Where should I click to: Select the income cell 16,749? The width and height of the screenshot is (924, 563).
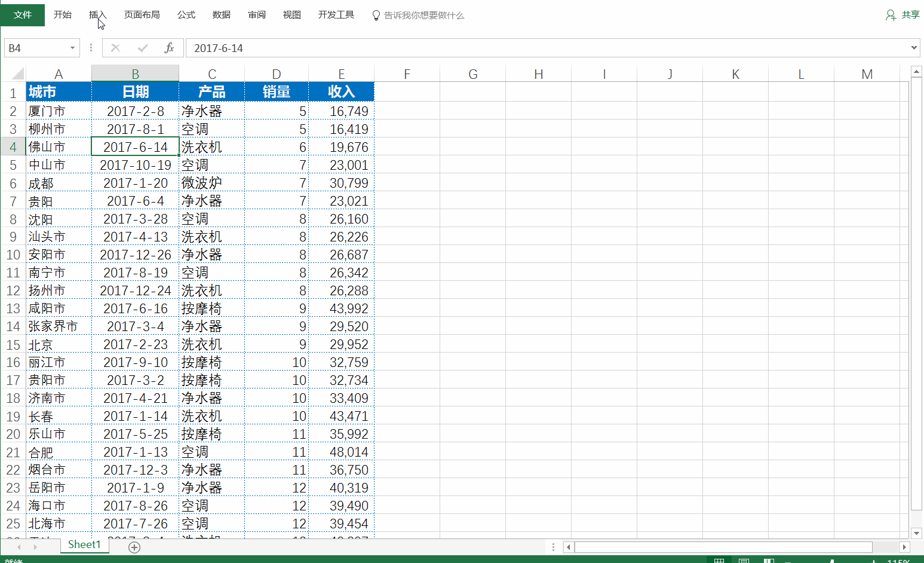coord(342,111)
